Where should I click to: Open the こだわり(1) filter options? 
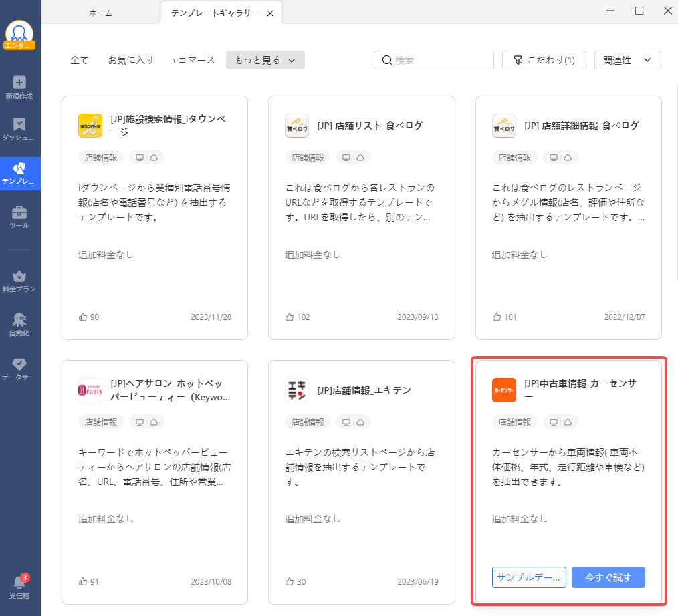tap(544, 60)
